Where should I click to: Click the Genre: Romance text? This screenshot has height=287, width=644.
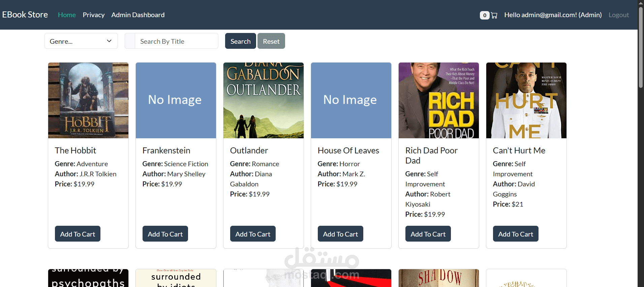pos(255,164)
